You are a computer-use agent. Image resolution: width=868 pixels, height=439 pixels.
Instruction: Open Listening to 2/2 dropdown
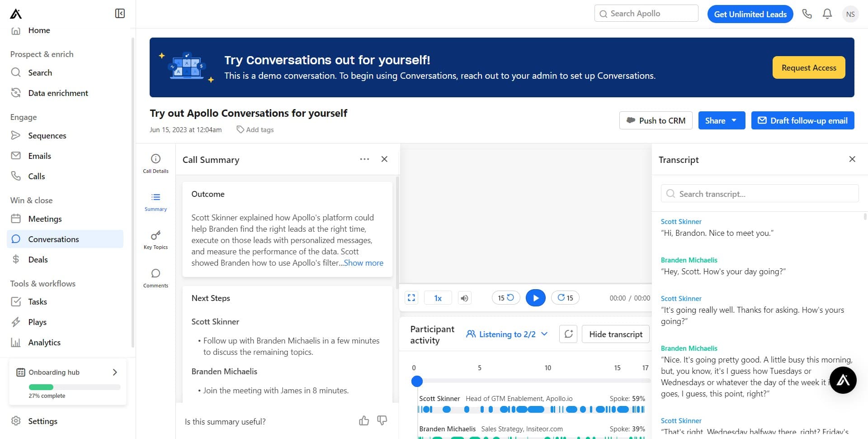coord(507,334)
